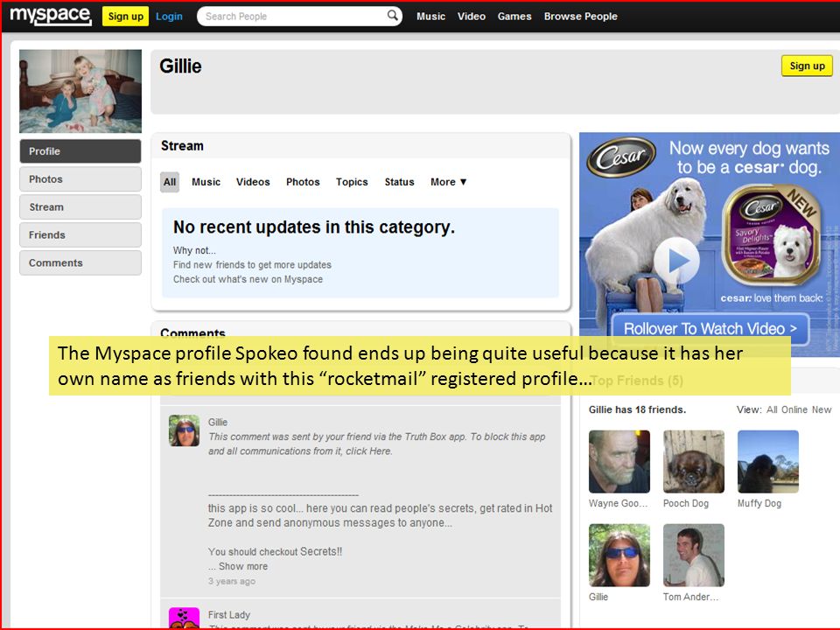Click Secrets!! link in comment

pos(321,551)
